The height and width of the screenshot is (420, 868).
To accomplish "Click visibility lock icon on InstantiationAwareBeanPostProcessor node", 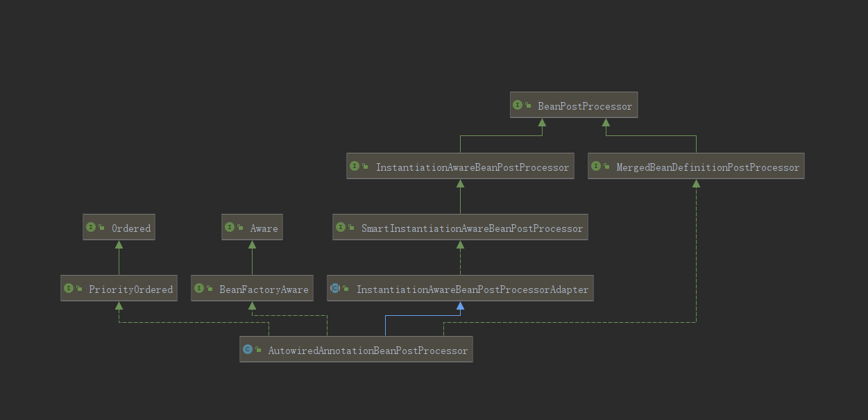I will pos(365,167).
